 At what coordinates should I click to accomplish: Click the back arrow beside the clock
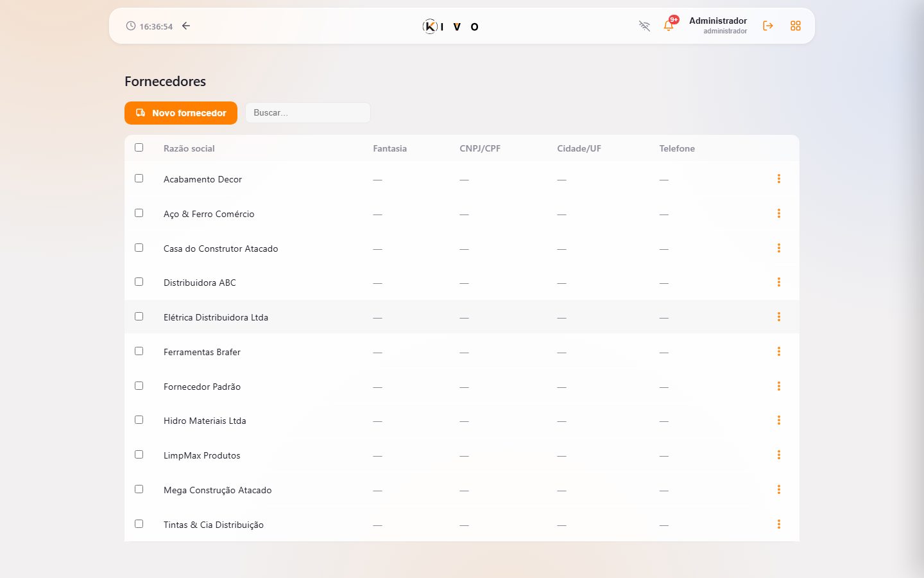tap(186, 26)
